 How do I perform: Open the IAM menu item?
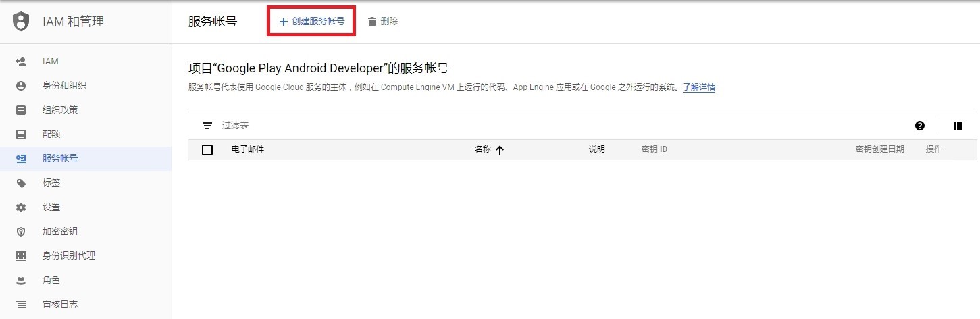86,62
